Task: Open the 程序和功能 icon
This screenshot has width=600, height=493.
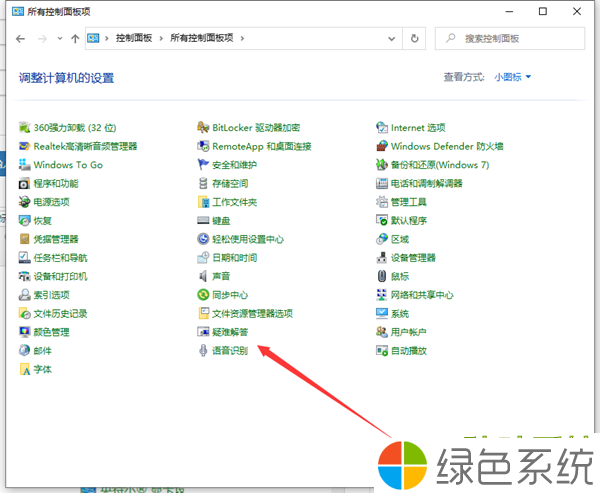Action: tap(24, 183)
